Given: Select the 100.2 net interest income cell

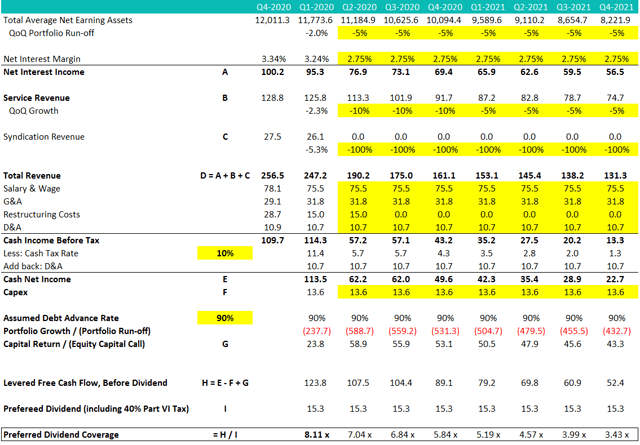Looking at the screenshot, I should 273,72.
